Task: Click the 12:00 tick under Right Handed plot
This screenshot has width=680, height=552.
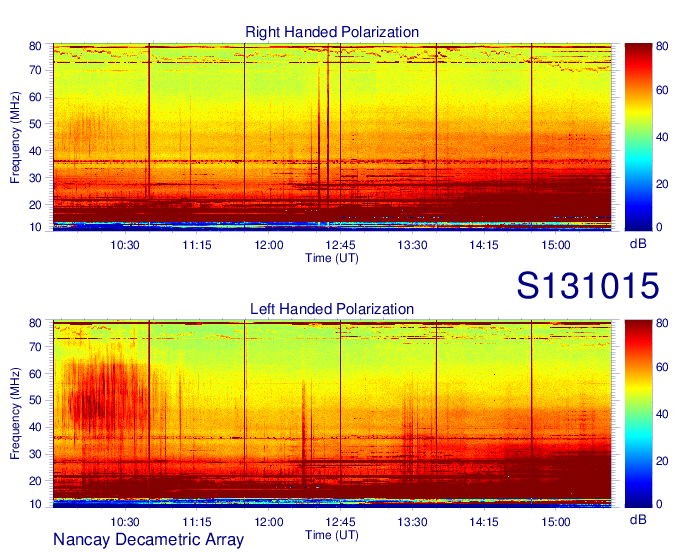Action: [x=268, y=245]
